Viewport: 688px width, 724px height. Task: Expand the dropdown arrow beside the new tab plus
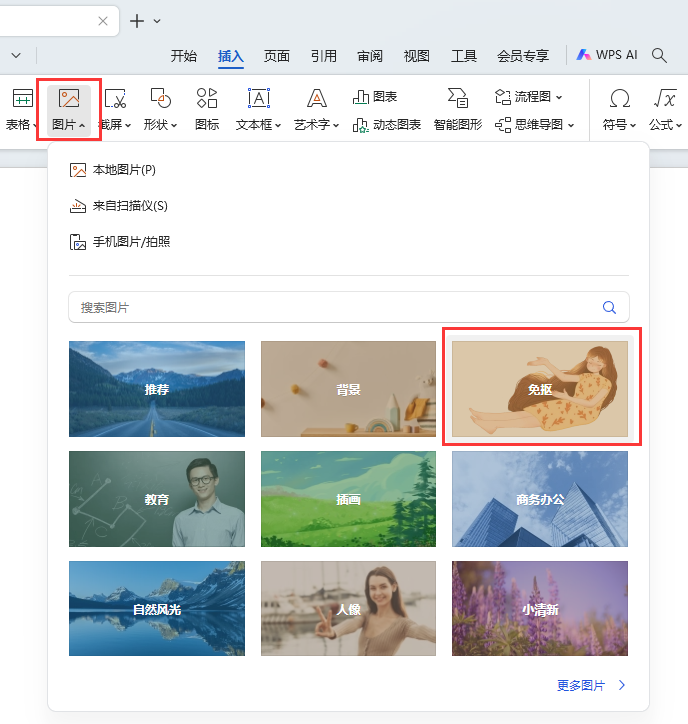pos(157,21)
